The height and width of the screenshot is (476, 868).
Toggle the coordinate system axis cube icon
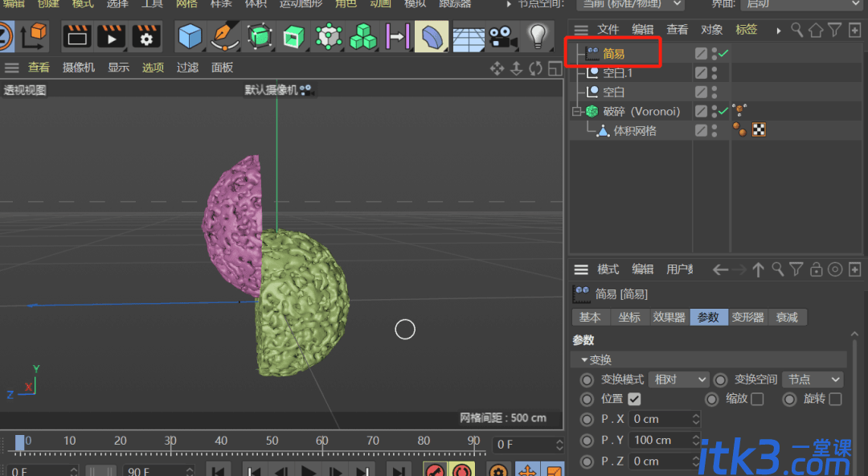tap(35, 36)
